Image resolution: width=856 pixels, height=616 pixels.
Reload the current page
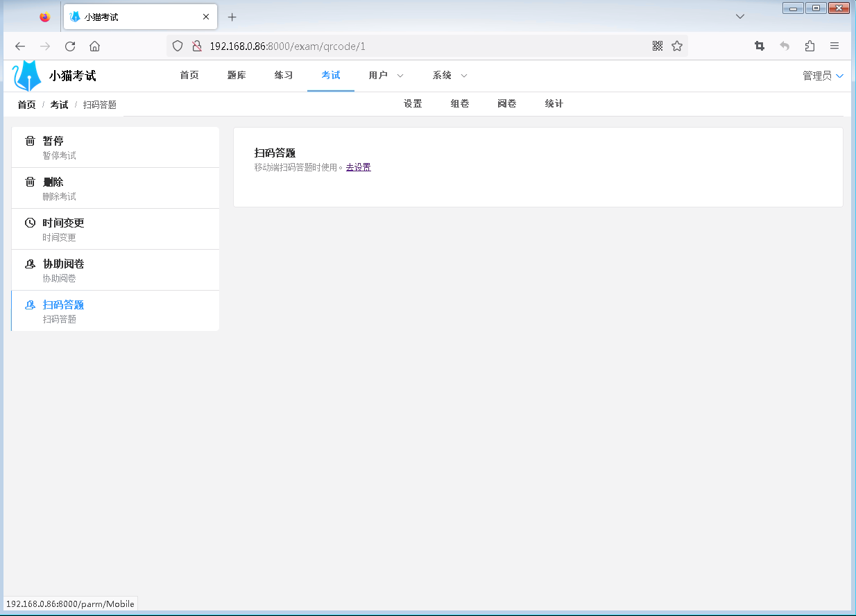(70, 46)
